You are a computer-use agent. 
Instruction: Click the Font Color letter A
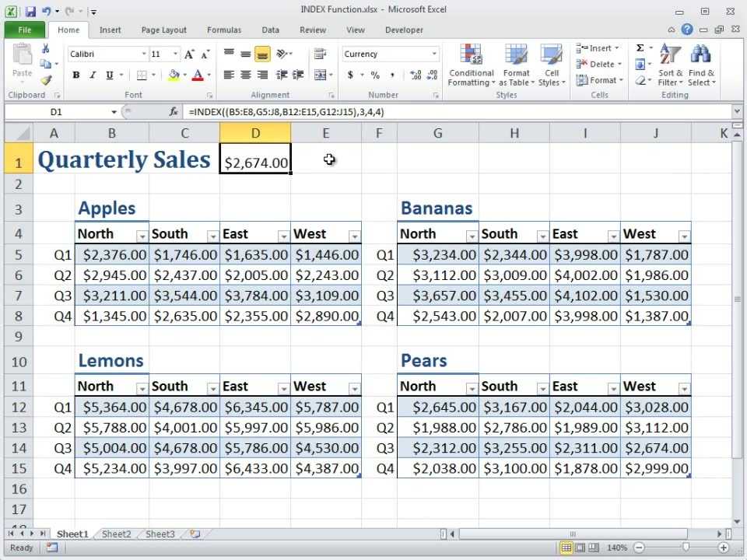(198, 75)
